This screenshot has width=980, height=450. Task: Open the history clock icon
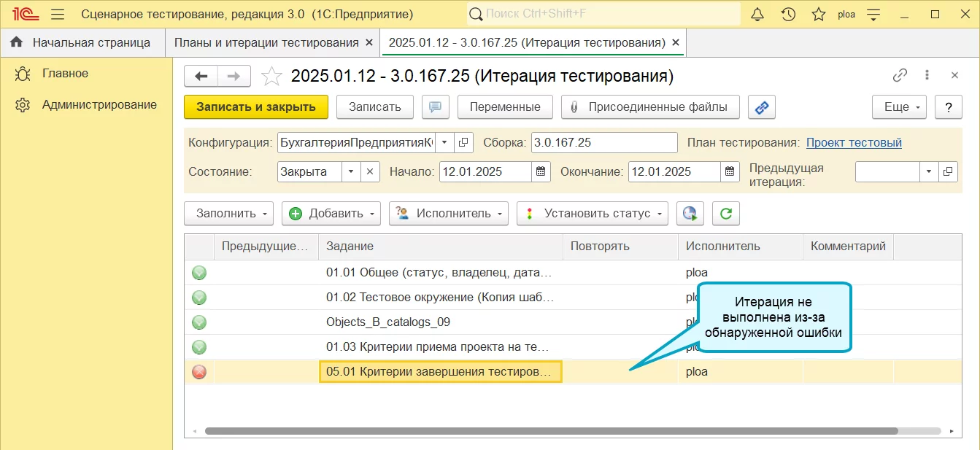(788, 14)
